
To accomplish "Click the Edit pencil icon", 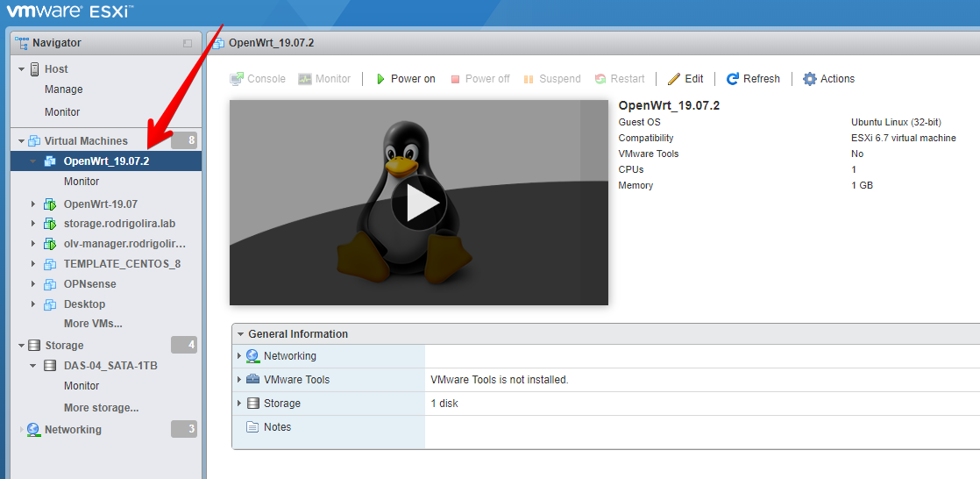I will click(x=673, y=79).
